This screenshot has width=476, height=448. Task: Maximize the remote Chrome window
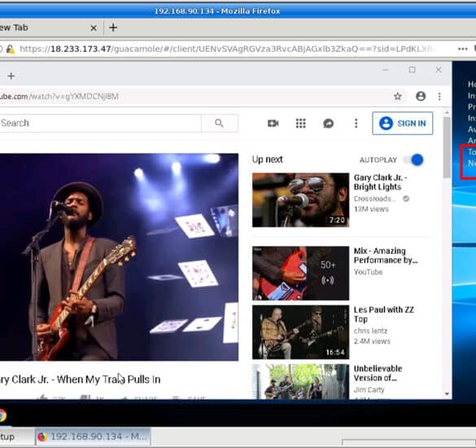(x=412, y=70)
